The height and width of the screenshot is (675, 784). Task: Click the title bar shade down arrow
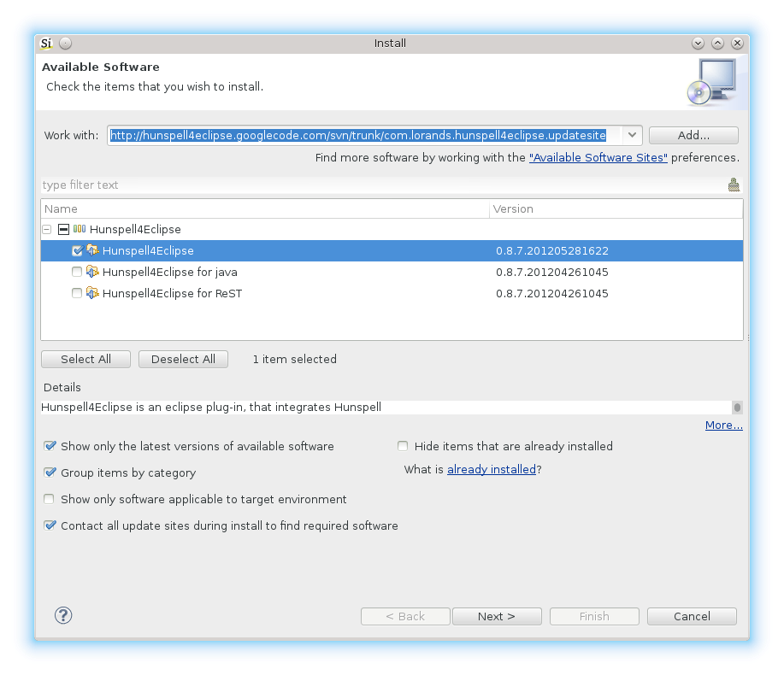[x=698, y=44]
